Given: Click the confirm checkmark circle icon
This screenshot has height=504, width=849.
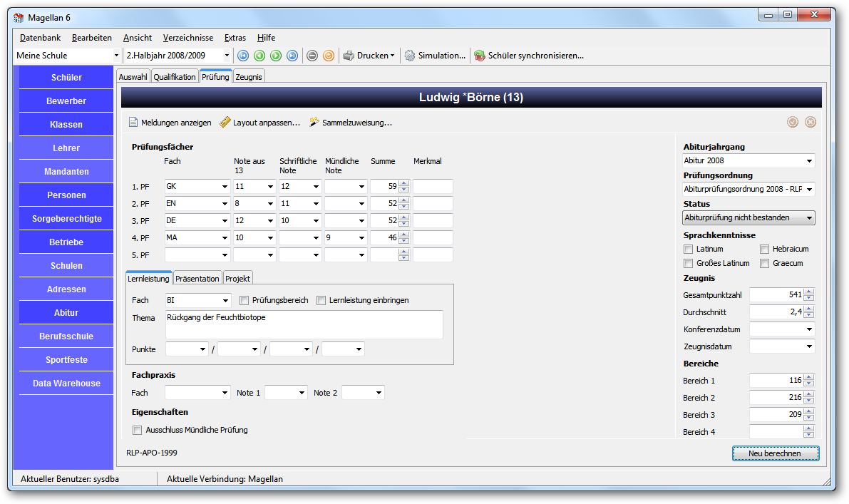Looking at the screenshot, I should click(793, 122).
